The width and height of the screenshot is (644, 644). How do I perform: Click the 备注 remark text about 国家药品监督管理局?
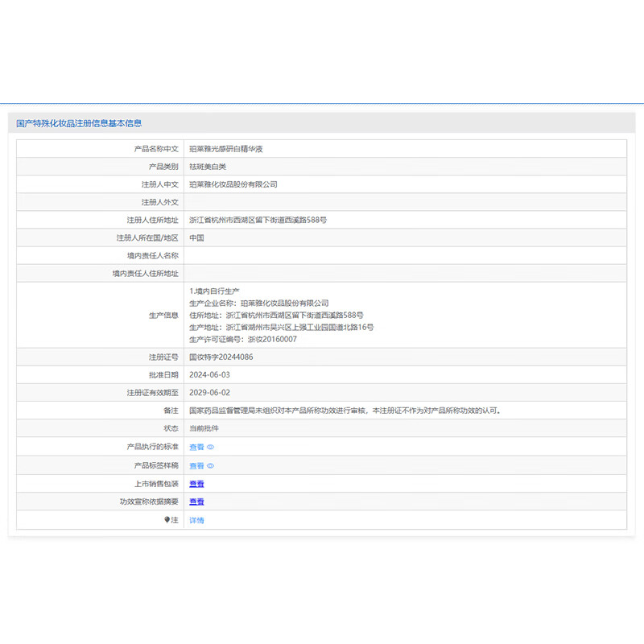[345, 411]
